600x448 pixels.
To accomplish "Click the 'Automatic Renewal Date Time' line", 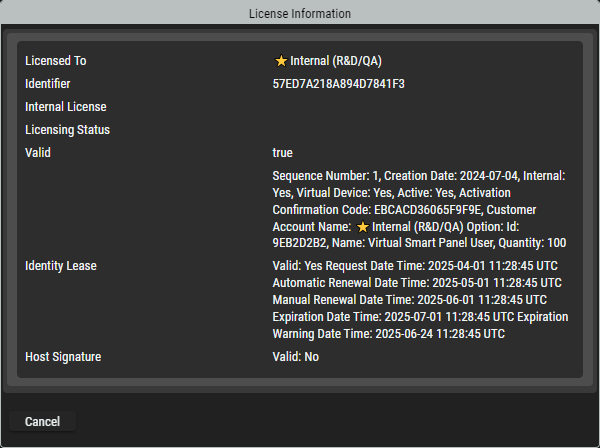I will tap(417, 283).
